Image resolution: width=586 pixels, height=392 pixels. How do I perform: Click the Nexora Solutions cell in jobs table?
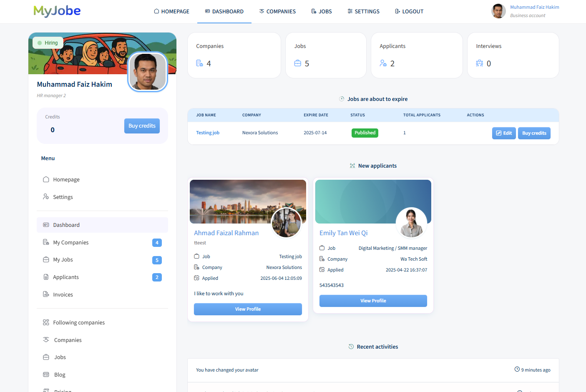260,133
